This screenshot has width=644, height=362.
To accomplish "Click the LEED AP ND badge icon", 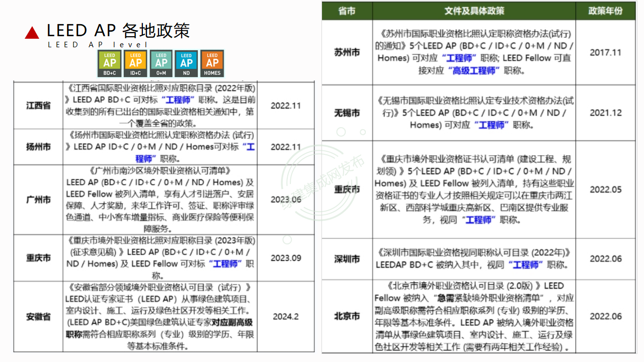I will [x=187, y=63].
